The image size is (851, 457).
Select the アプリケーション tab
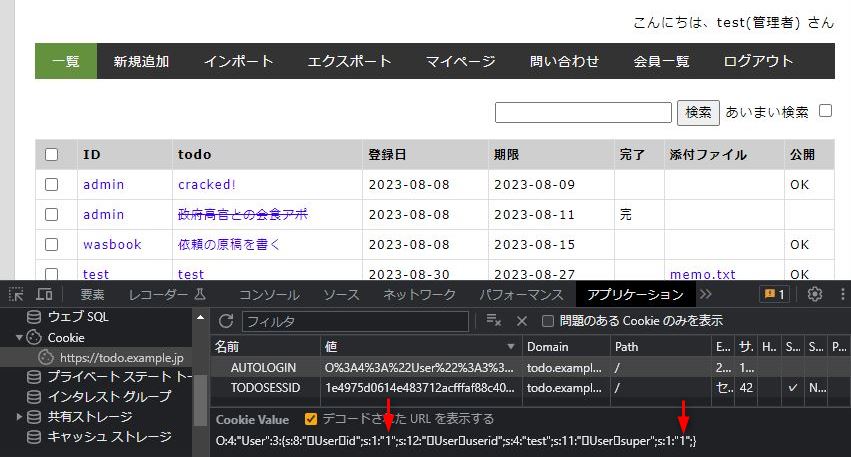[635, 295]
